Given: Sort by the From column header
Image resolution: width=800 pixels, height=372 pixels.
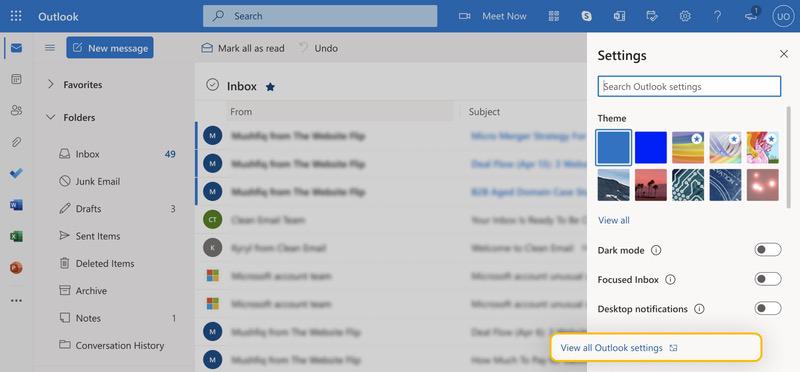Looking at the screenshot, I should point(339,111).
